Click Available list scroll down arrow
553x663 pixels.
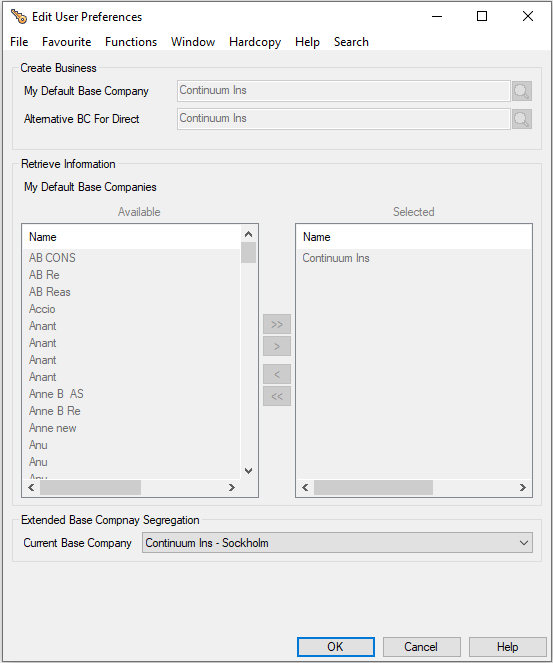pos(249,471)
